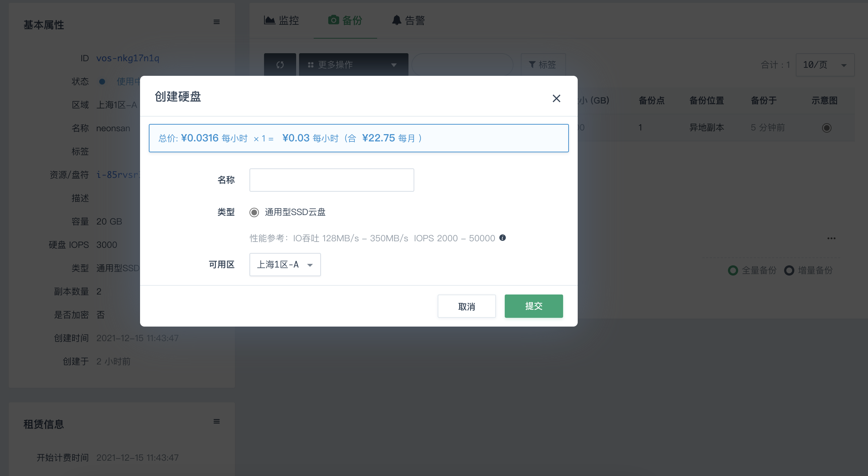Switch to the 告警 tab
This screenshot has height=476, width=868.
(x=408, y=20)
